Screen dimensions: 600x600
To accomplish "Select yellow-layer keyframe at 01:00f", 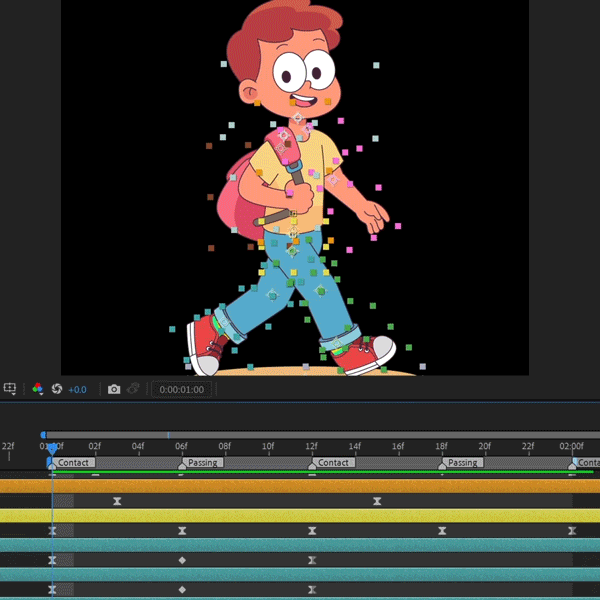I will pyautogui.click(x=52, y=531).
